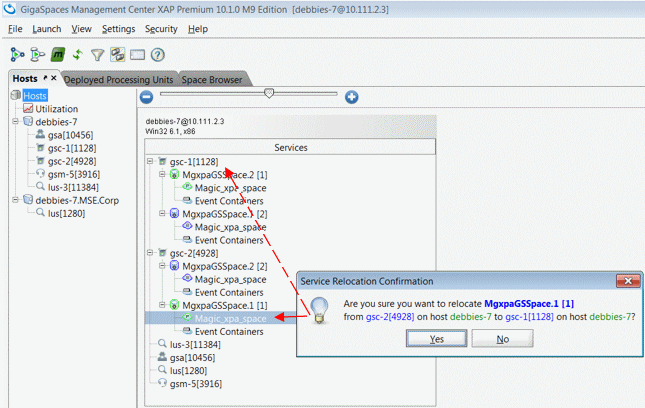645x408 pixels.
Task: Select gsa[10456] in the left tree
Action: pos(70,135)
